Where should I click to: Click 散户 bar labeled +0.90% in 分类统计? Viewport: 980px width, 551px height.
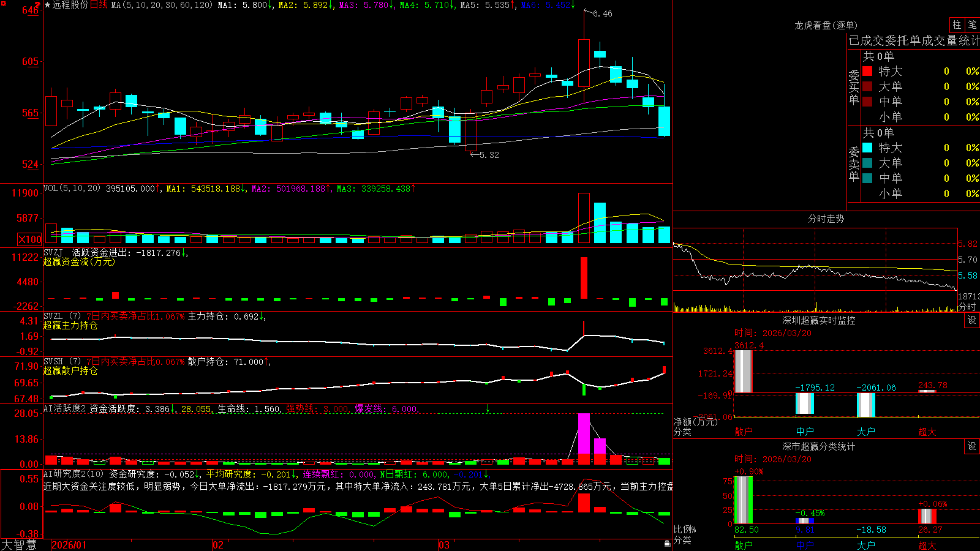(x=743, y=500)
